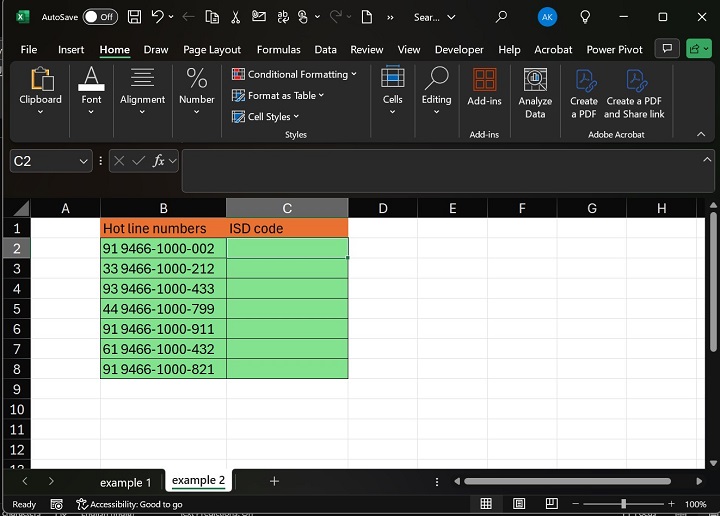Open the Comments pane icon
720x516 pixels.
666,49
